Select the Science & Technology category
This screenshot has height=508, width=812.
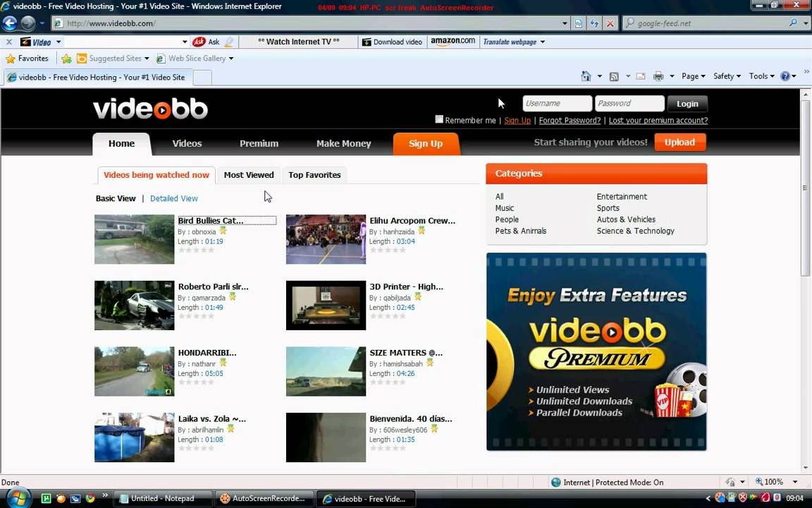point(635,231)
